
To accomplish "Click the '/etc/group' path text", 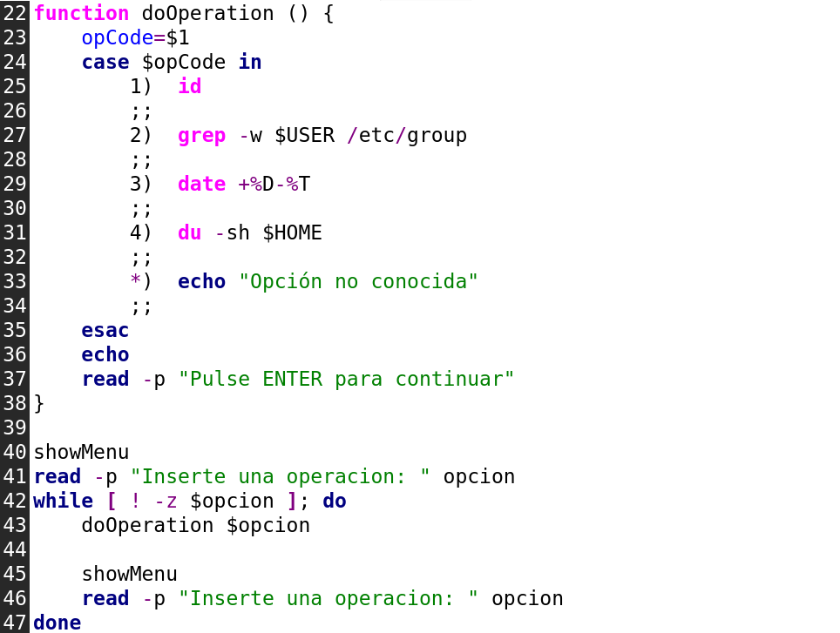I will point(406,136).
